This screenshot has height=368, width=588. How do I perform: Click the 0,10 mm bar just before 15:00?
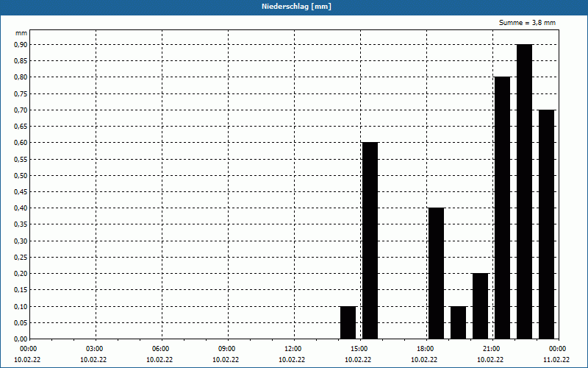pos(348,322)
